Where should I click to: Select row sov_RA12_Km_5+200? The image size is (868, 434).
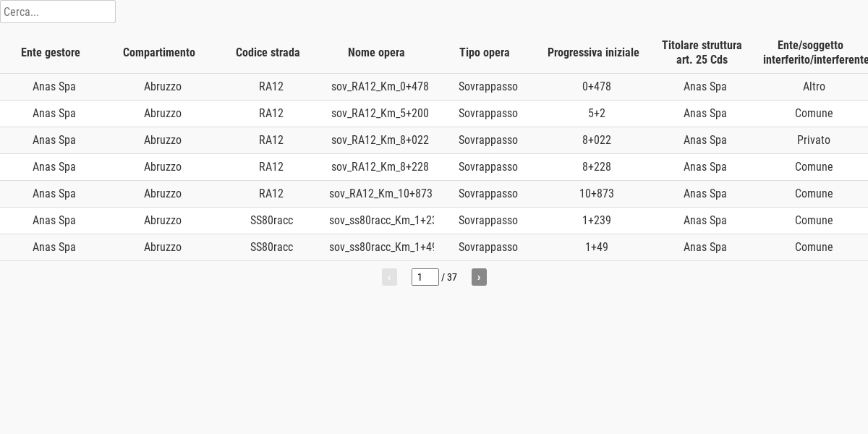(x=434, y=114)
